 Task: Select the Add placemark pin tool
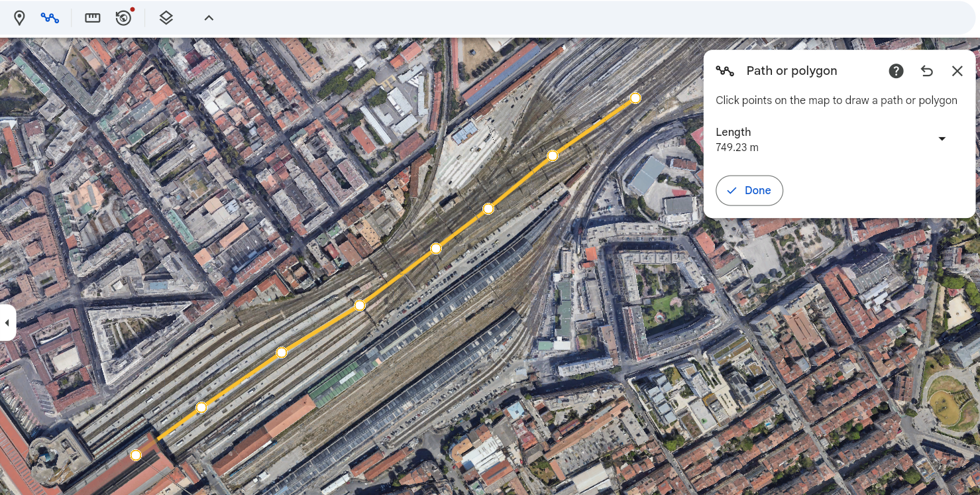pos(19,18)
